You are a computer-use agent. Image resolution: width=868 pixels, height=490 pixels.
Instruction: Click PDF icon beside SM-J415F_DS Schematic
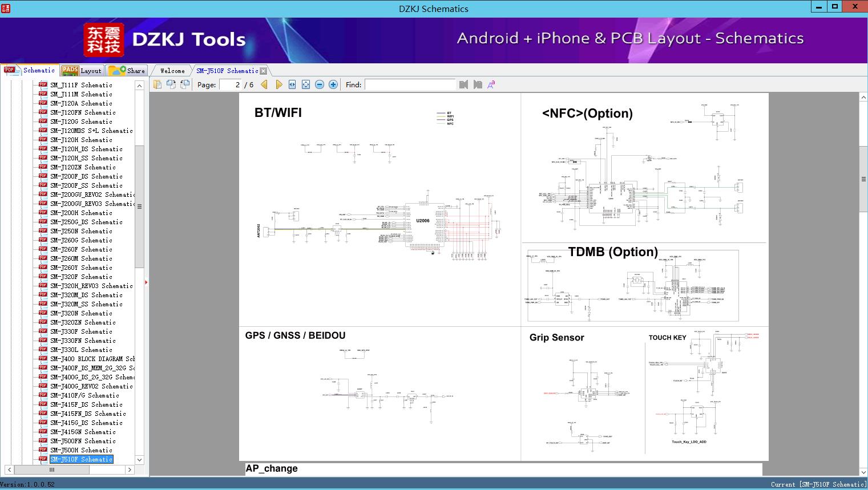43,404
